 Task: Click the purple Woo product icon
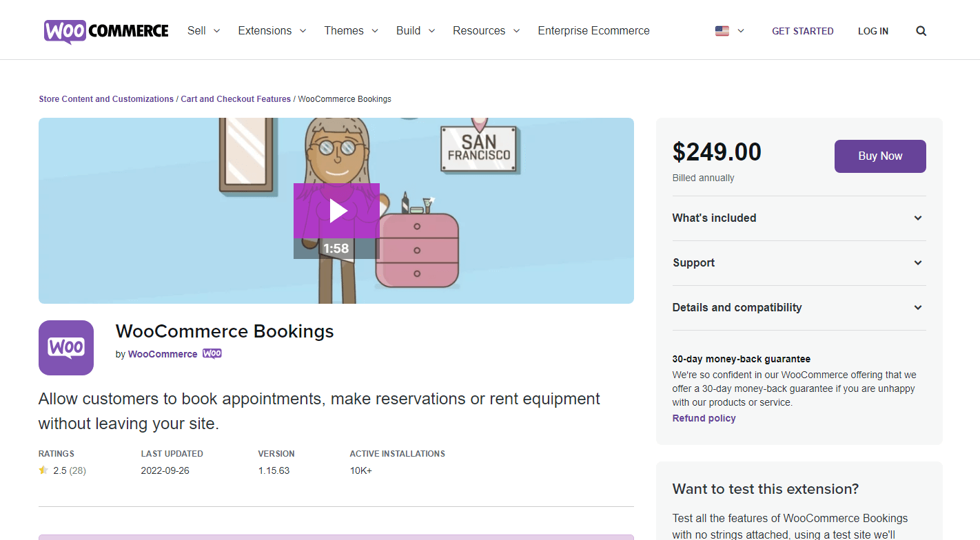tap(65, 347)
